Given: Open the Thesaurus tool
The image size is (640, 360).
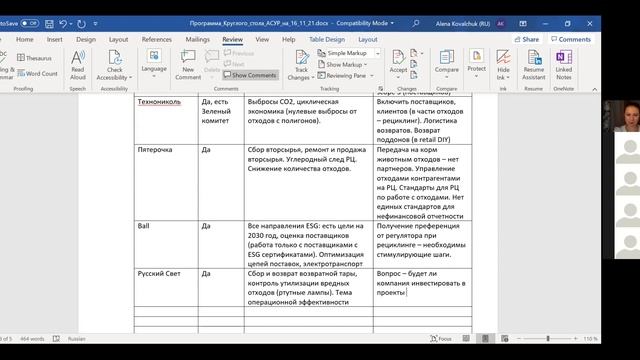Looking at the screenshot, I should point(34,58).
